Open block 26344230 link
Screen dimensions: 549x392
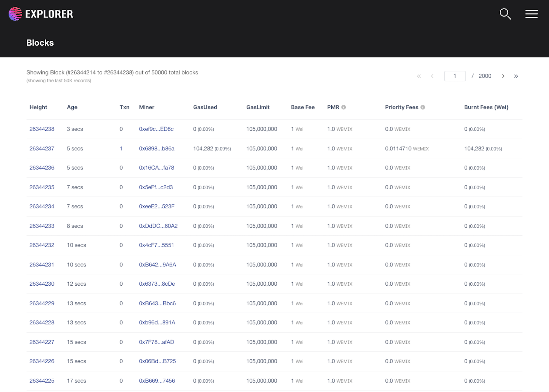tap(42, 284)
